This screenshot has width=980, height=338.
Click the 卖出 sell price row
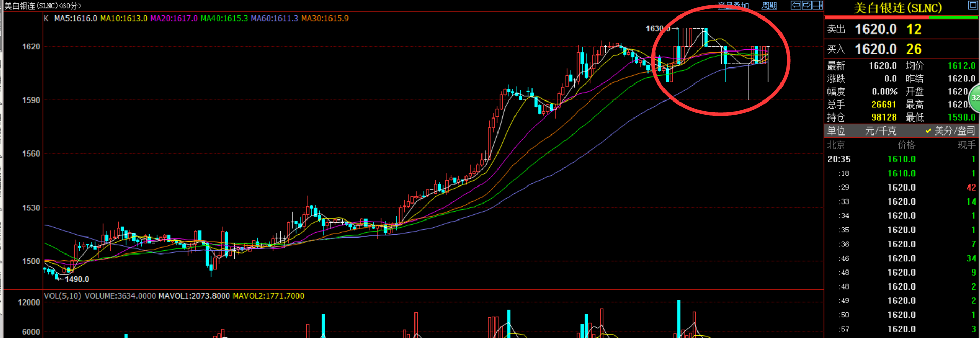(x=901, y=29)
